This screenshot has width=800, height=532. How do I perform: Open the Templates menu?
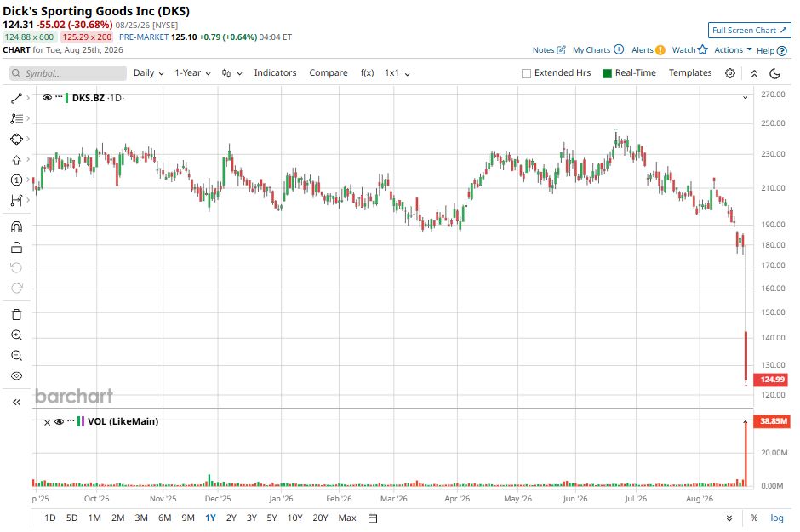[x=690, y=73]
